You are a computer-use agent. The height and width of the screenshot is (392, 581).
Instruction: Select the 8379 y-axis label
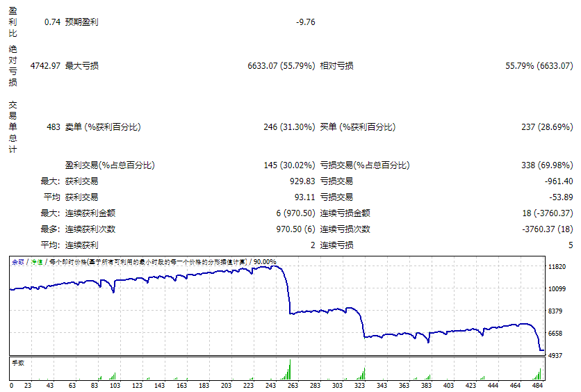[x=555, y=311]
